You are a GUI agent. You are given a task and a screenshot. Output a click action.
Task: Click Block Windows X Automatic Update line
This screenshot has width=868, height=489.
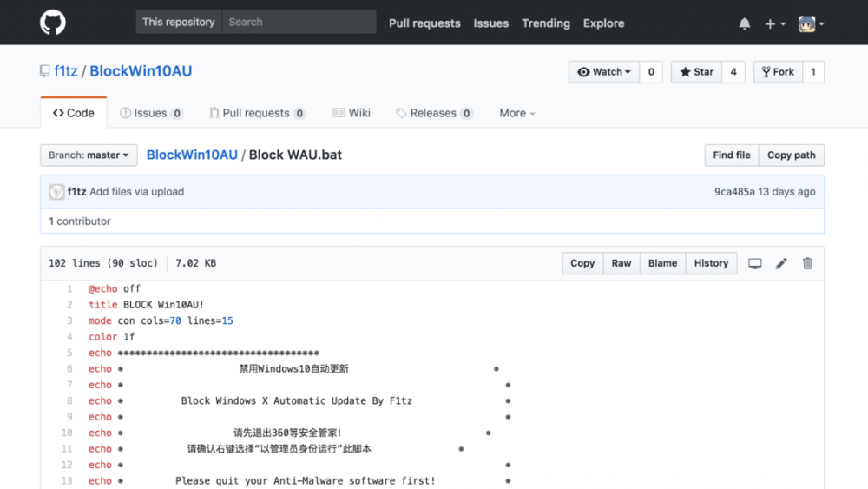[297, 401]
